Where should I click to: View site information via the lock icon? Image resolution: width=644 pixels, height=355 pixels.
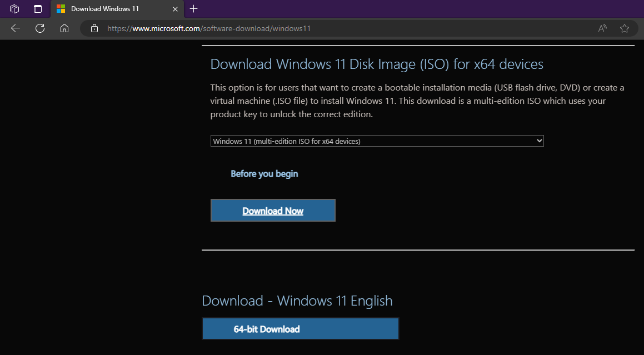coord(94,28)
